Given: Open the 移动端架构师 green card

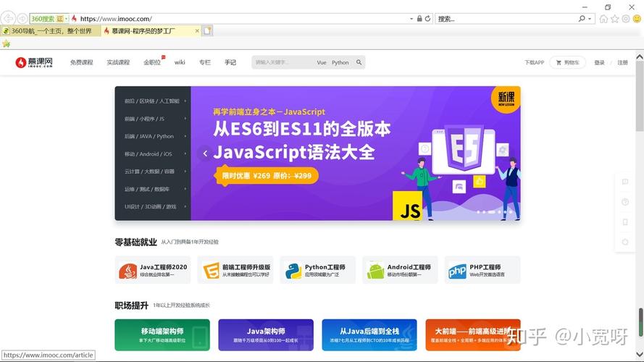Looking at the screenshot, I should 162,335.
